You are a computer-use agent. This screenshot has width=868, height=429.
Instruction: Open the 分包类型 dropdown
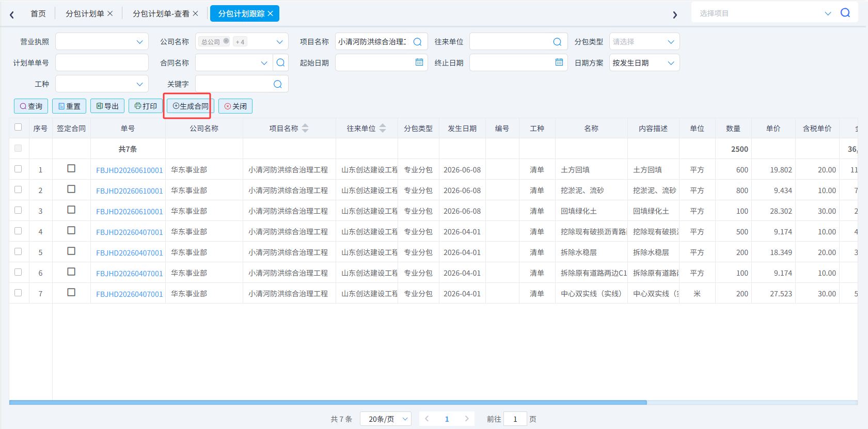[644, 42]
